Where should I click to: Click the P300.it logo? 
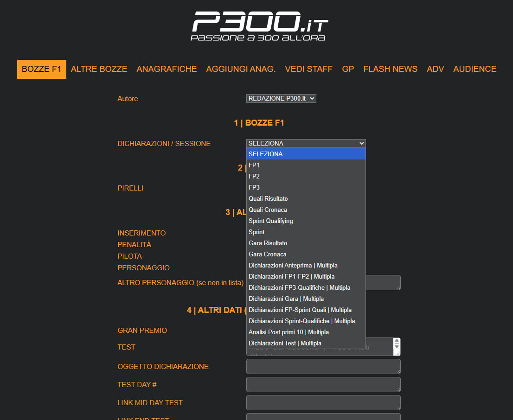click(260, 25)
